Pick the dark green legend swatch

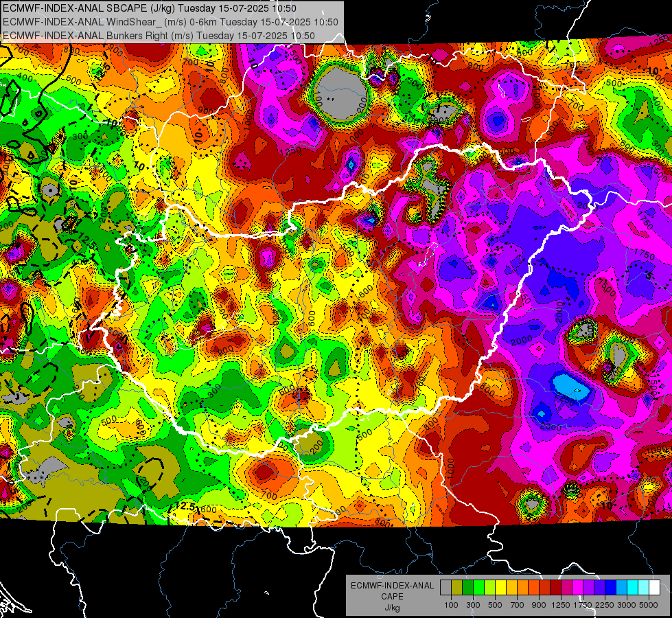pyautogui.click(x=467, y=588)
